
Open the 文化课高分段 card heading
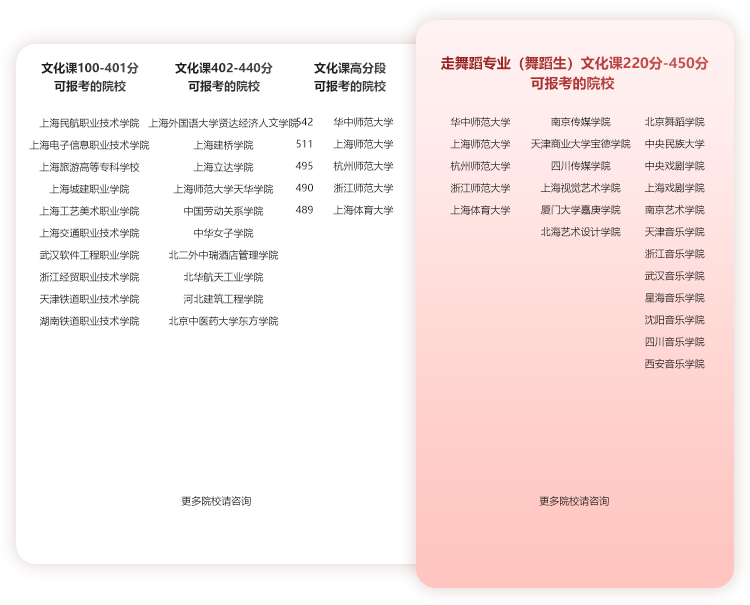349,77
